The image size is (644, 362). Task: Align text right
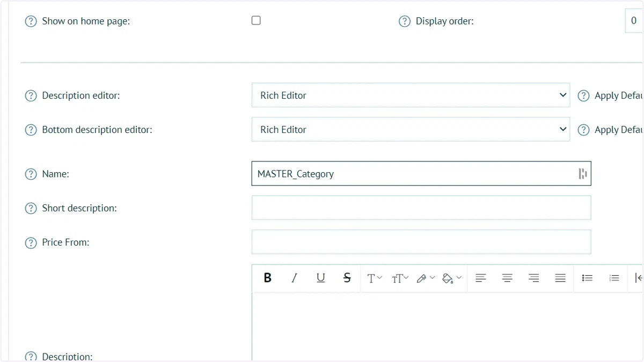(533, 278)
